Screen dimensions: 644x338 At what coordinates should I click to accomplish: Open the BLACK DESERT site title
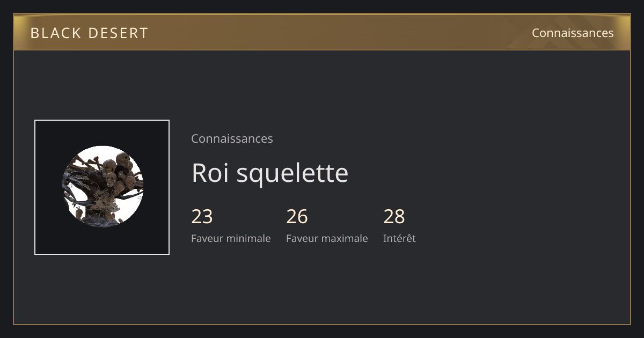[89, 33]
